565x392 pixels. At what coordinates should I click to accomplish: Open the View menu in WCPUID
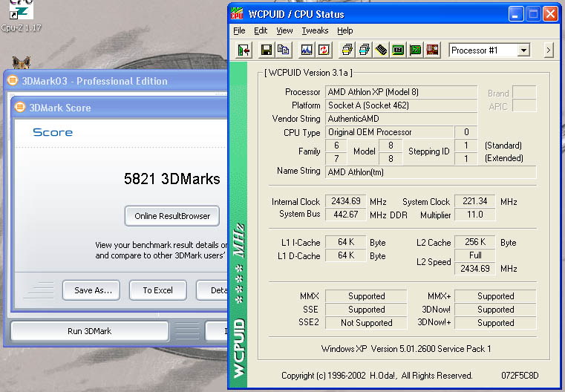pyautogui.click(x=284, y=30)
